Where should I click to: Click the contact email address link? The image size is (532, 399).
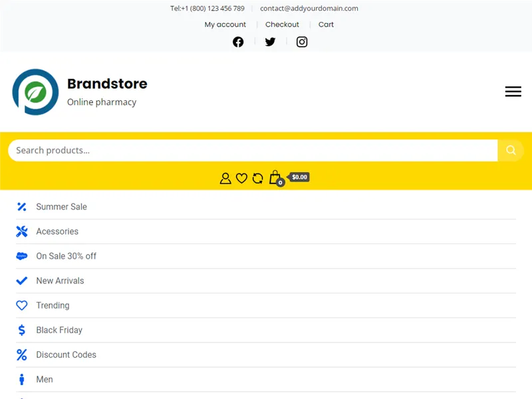click(309, 9)
